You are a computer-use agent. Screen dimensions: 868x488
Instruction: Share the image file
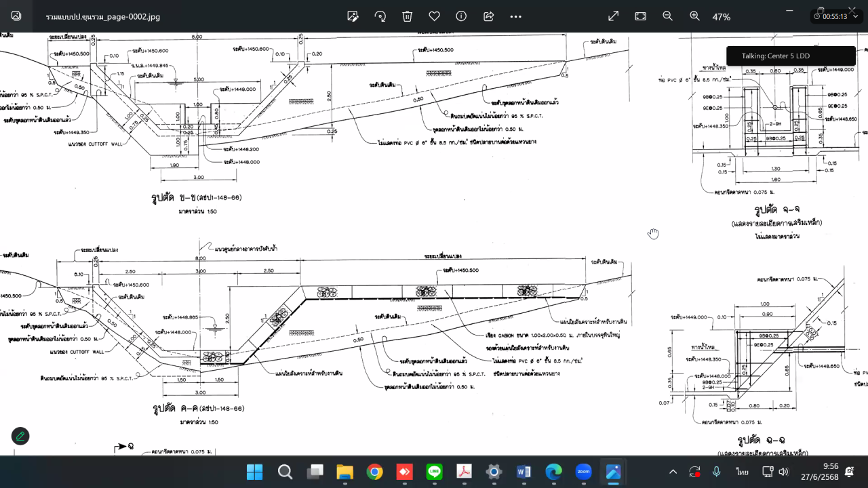point(488,16)
